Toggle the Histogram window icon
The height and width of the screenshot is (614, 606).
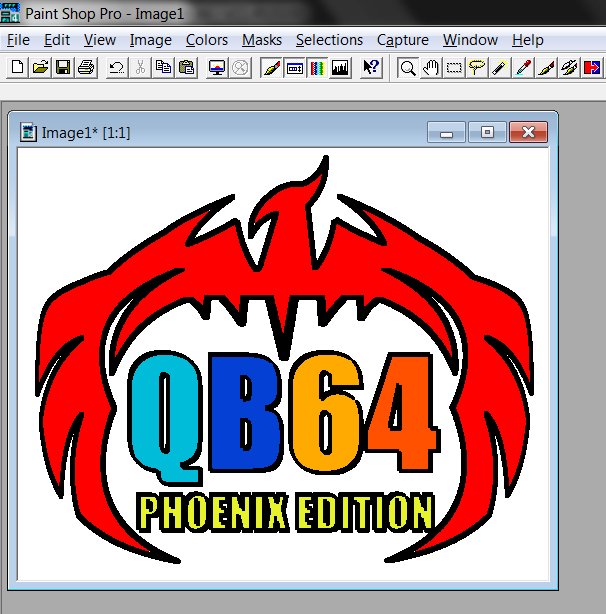coord(340,68)
